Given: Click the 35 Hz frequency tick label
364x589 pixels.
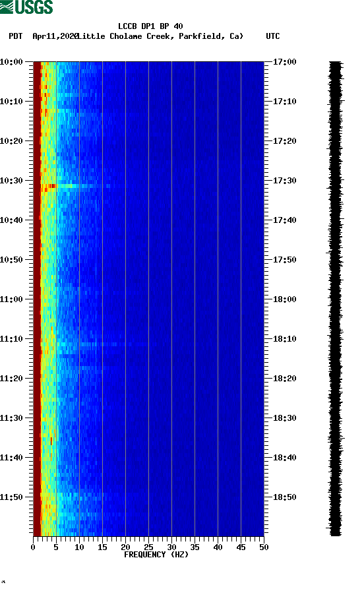Looking at the screenshot, I should click(195, 547).
